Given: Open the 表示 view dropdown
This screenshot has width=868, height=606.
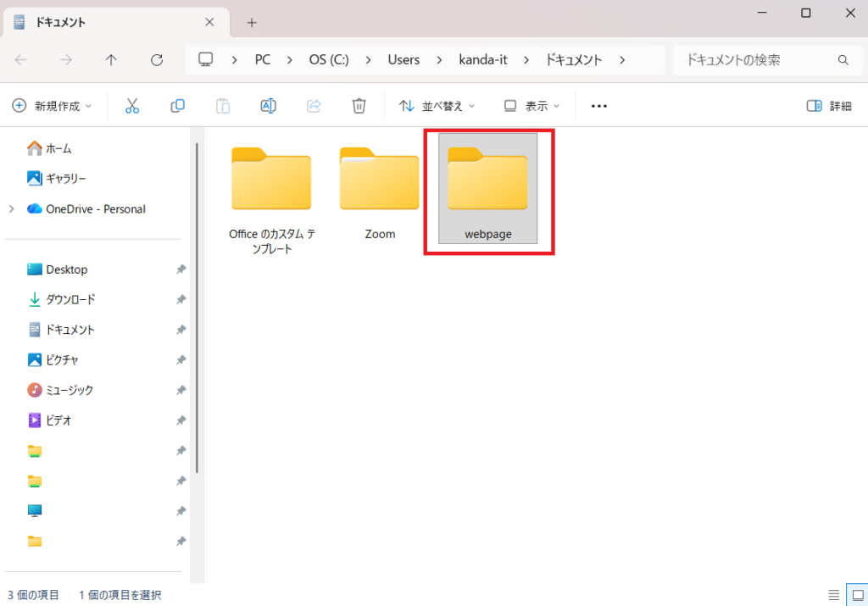Looking at the screenshot, I should [x=532, y=106].
